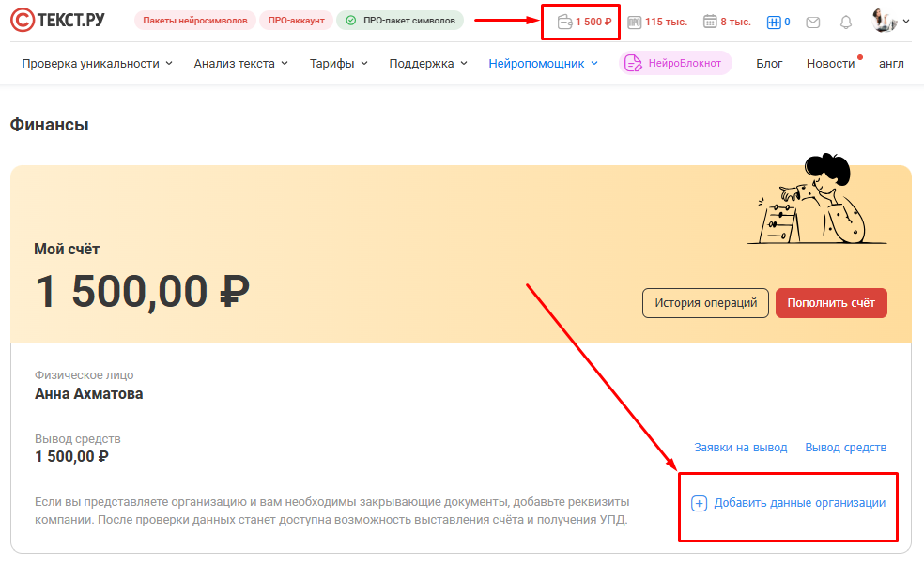Click the Пополнить счёт button

pyautogui.click(x=831, y=303)
